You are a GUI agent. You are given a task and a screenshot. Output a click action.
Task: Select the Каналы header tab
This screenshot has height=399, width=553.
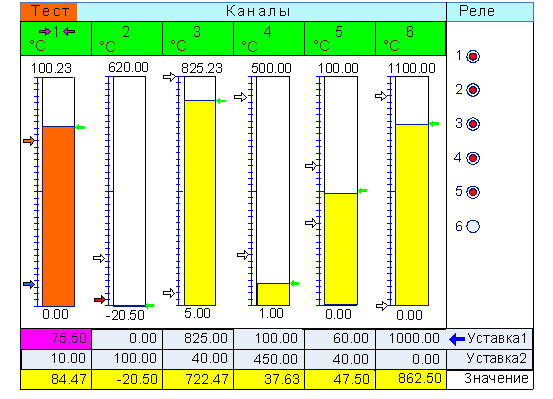[261, 11]
